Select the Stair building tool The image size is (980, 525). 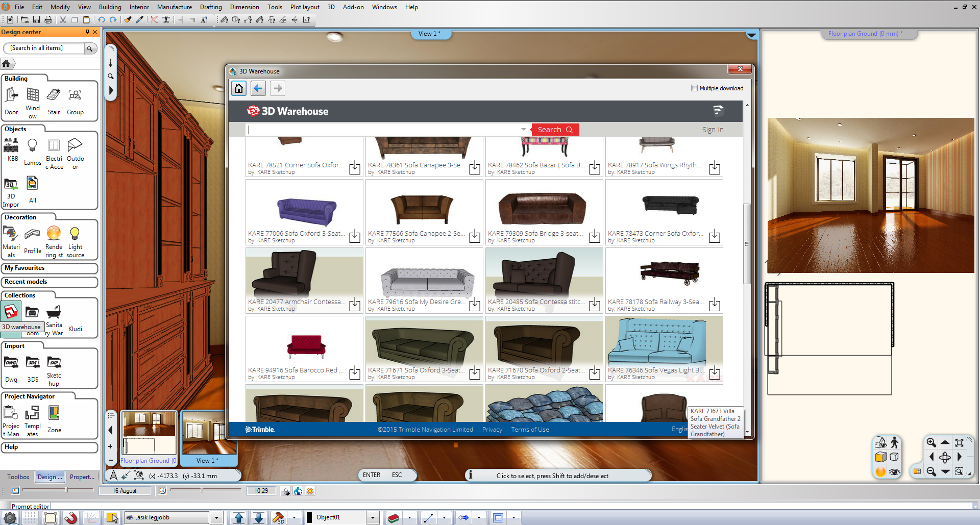(x=54, y=101)
